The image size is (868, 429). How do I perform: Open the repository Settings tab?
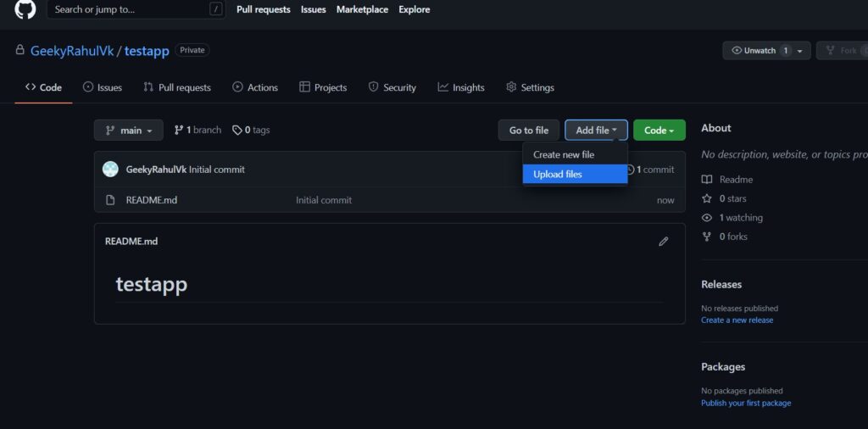point(530,87)
